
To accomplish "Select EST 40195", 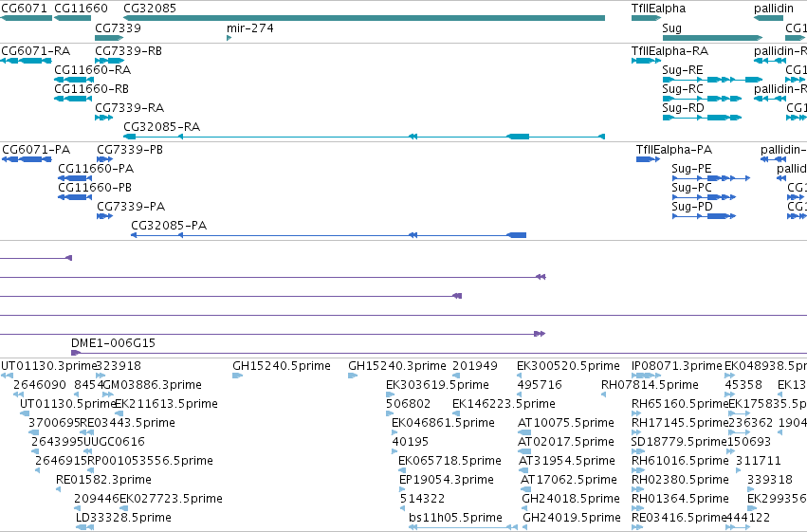I will pos(411,442).
